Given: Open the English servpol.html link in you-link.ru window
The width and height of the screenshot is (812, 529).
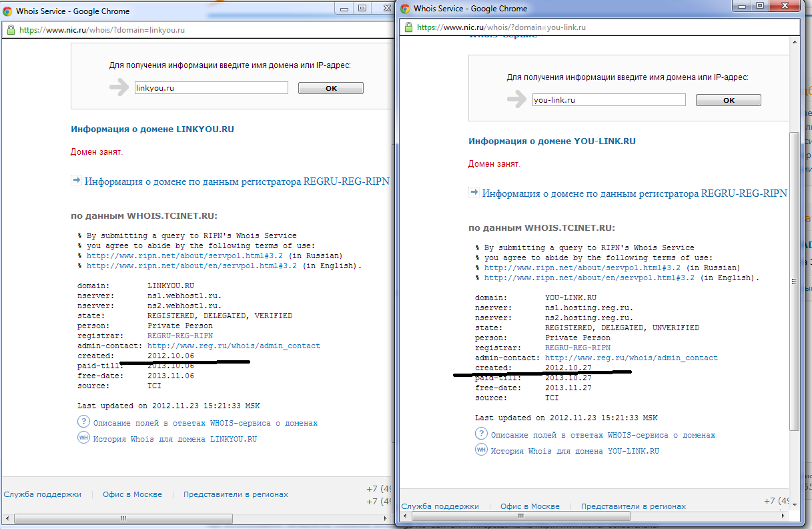Looking at the screenshot, I should click(590, 278).
